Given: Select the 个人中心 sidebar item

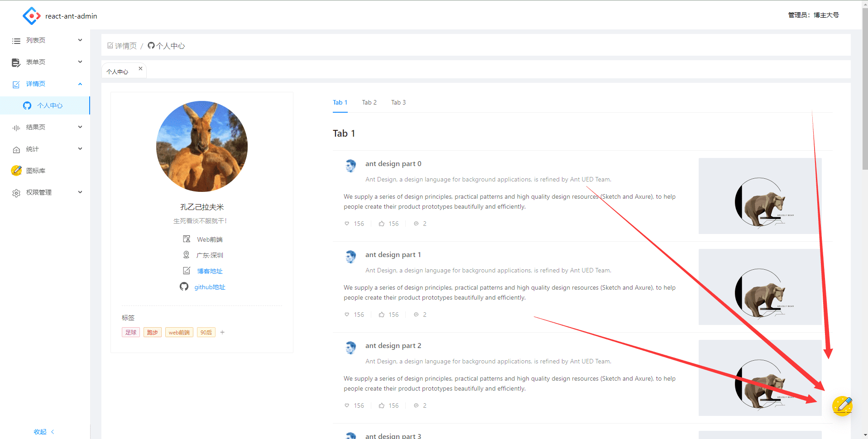Looking at the screenshot, I should tap(45, 105).
